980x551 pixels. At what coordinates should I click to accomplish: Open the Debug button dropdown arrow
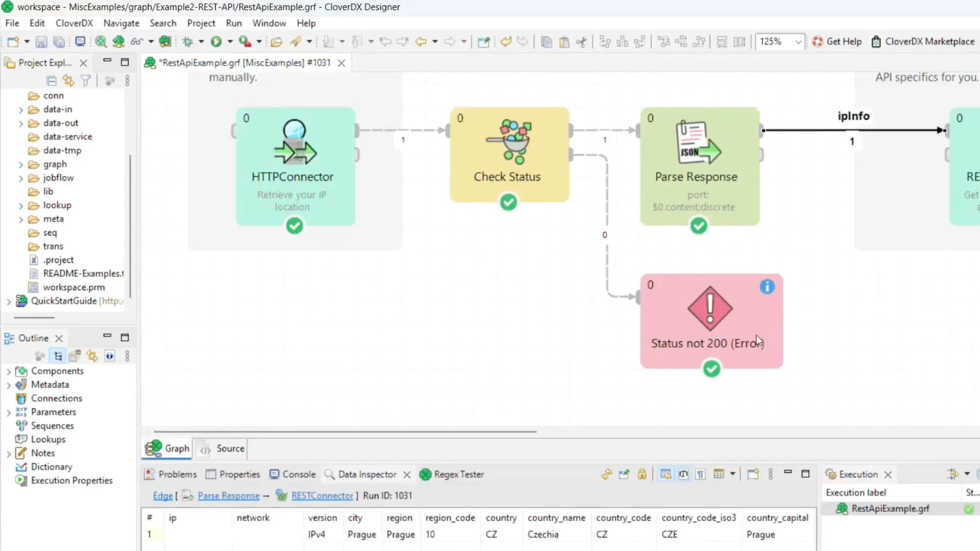[201, 42]
